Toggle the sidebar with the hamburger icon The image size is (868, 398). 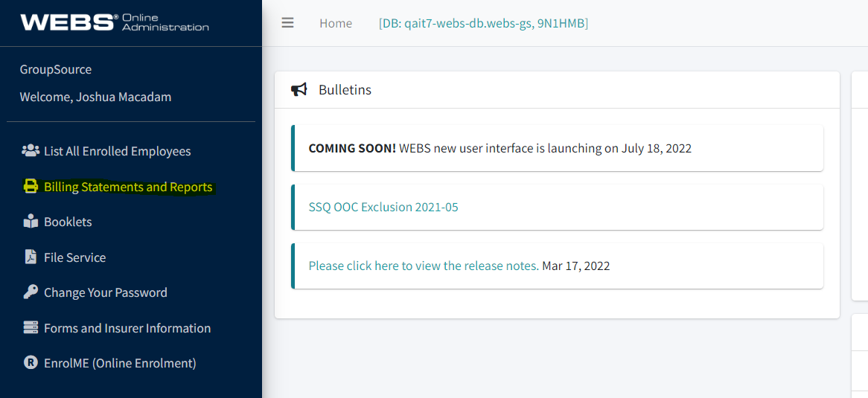287,23
